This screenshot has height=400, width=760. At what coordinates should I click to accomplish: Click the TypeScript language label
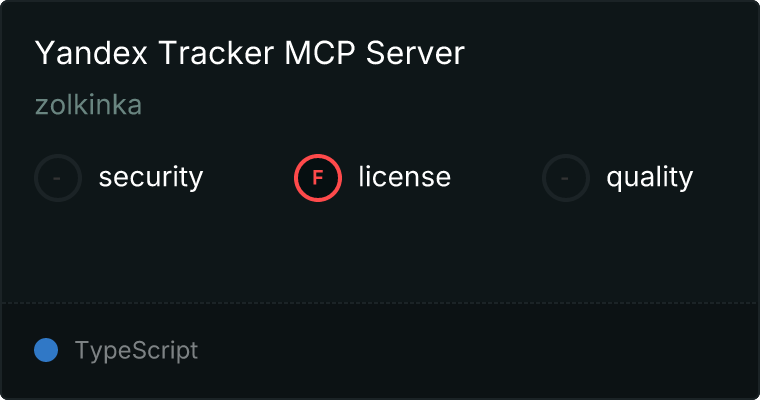[136, 351]
